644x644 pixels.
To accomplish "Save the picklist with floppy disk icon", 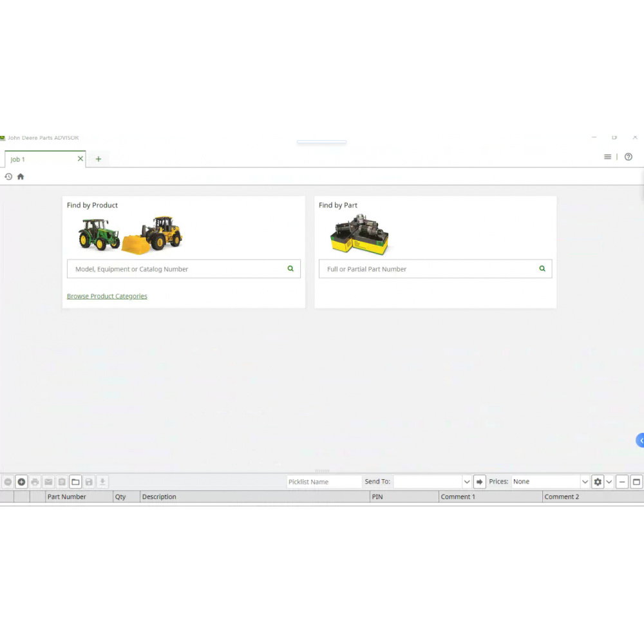I will [x=89, y=482].
